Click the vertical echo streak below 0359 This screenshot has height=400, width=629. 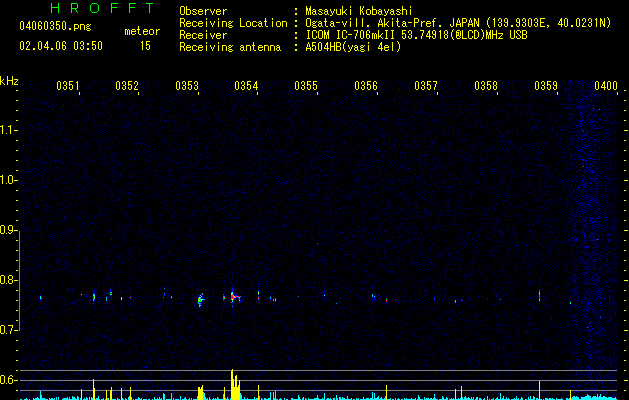540,296
